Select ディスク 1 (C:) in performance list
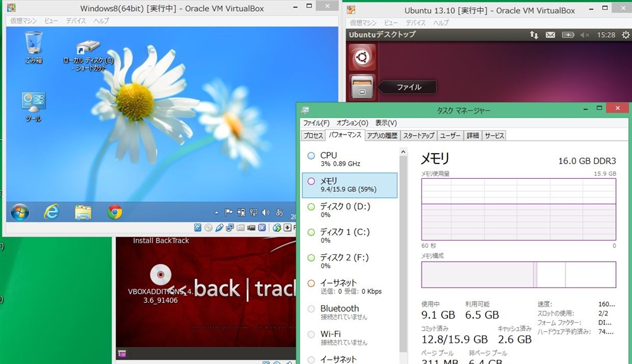Image resolution: width=632 pixels, height=364 pixels. [x=349, y=236]
